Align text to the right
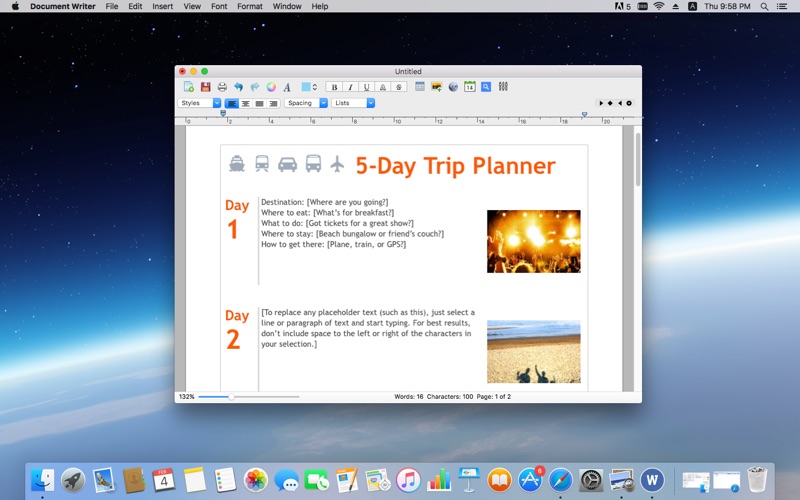 [x=273, y=104]
